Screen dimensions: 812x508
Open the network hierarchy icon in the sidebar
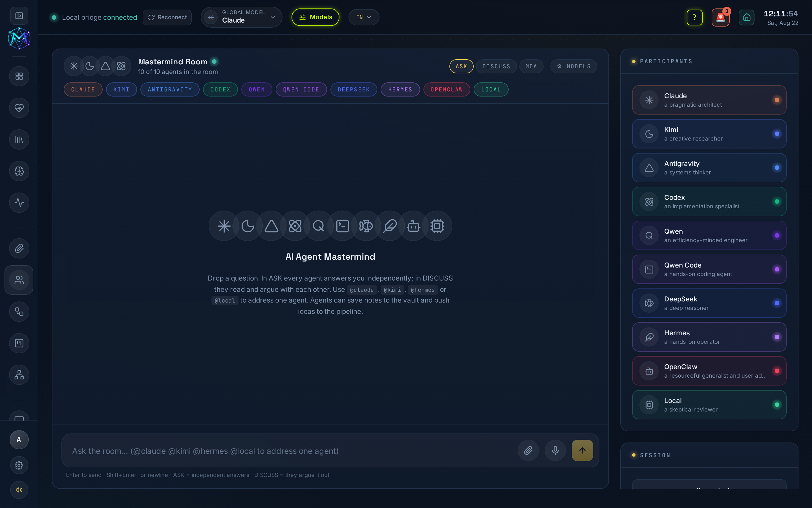coord(19,375)
